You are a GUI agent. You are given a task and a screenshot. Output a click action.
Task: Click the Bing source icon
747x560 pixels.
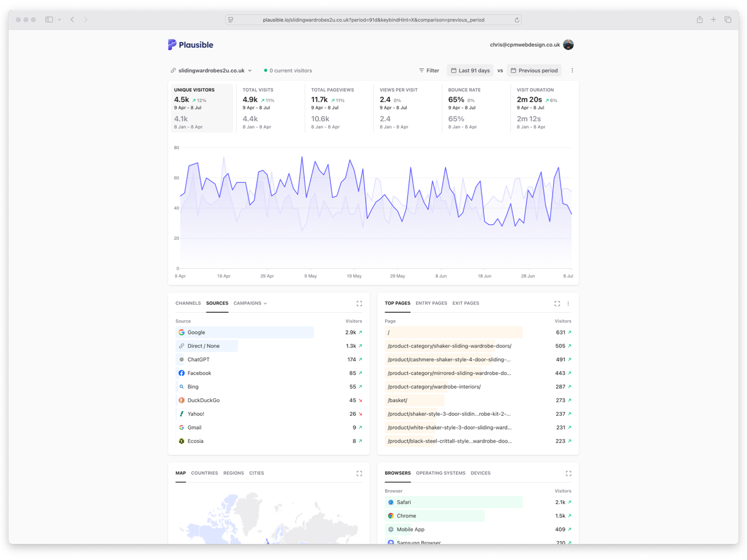(181, 387)
